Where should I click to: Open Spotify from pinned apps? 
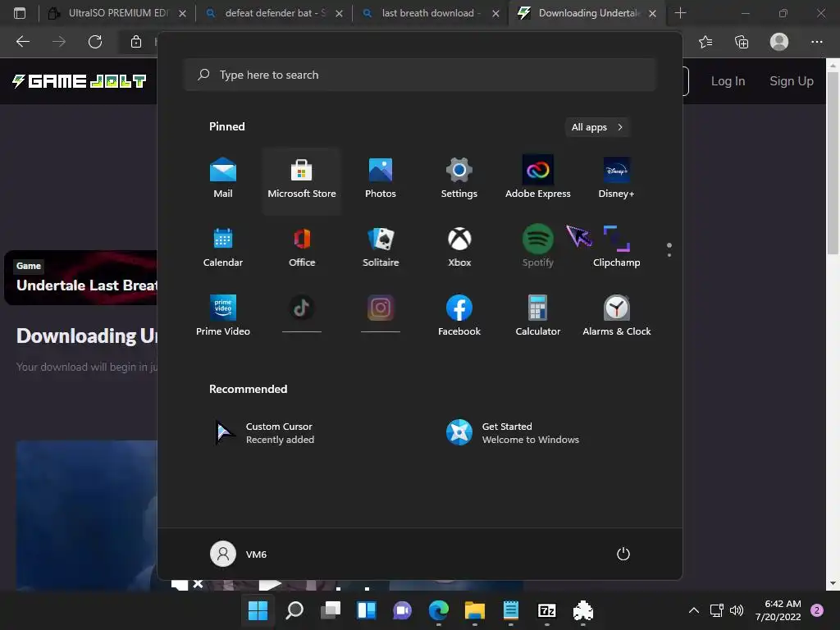pyautogui.click(x=538, y=248)
